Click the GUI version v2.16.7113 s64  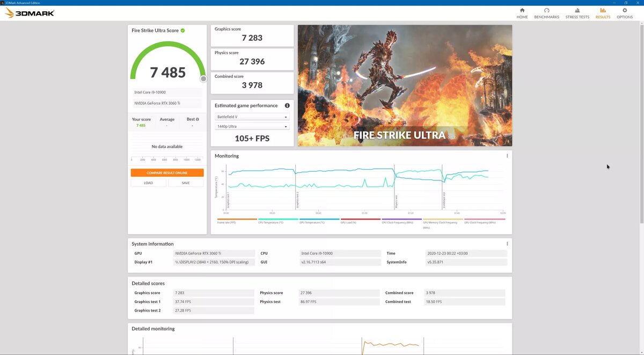click(x=340, y=262)
